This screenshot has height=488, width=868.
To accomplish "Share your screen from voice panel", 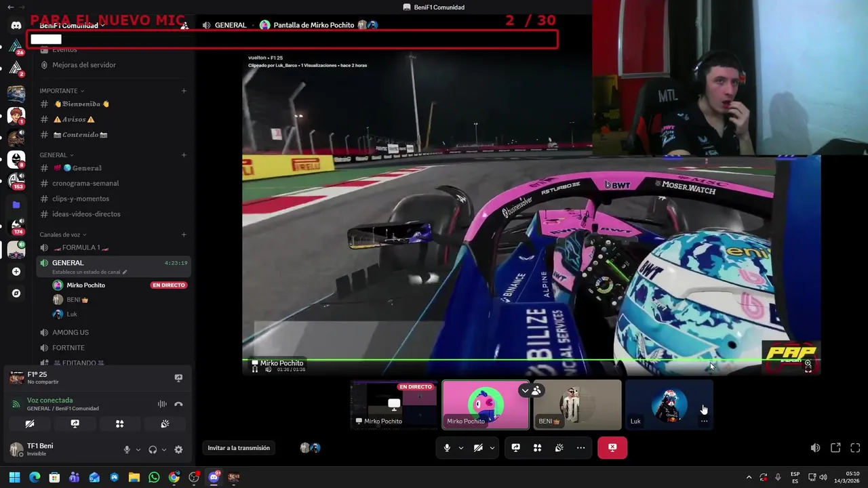I will click(x=75, y=424).
